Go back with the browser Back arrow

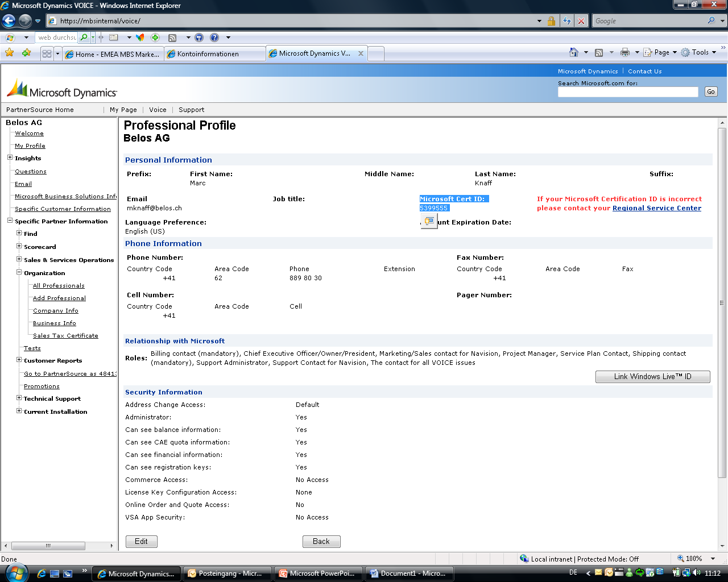[9, 21]
